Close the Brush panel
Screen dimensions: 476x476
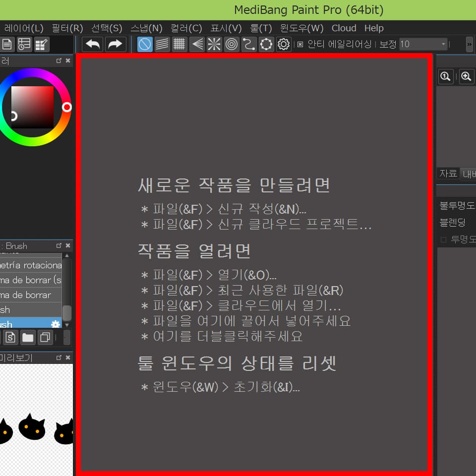click(x=68, y=245)
